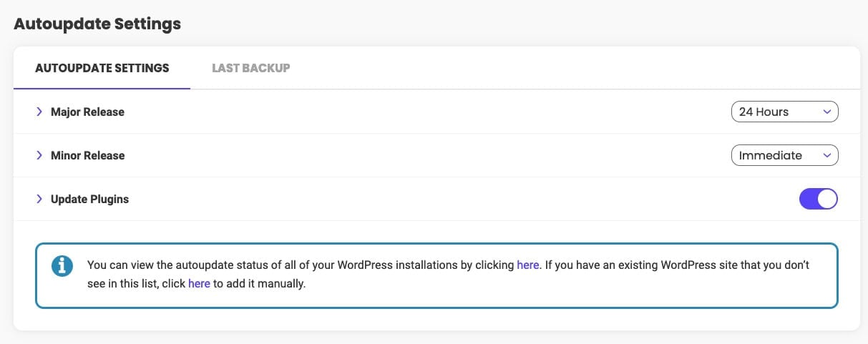Viewport: 868px width, 344px height.
Task: Expand the Update Plugins row chevron
Action: coord(39,199)
